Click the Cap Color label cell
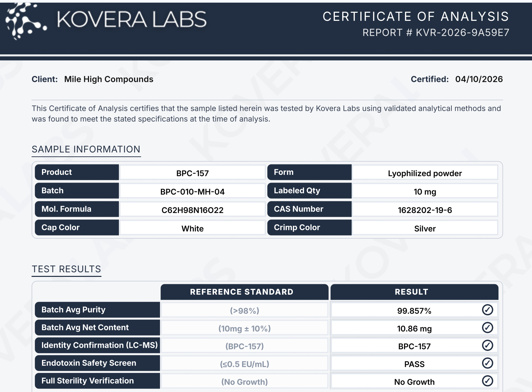Image resolution: width=532 pixels, height=392 pixels. [77, 228]
